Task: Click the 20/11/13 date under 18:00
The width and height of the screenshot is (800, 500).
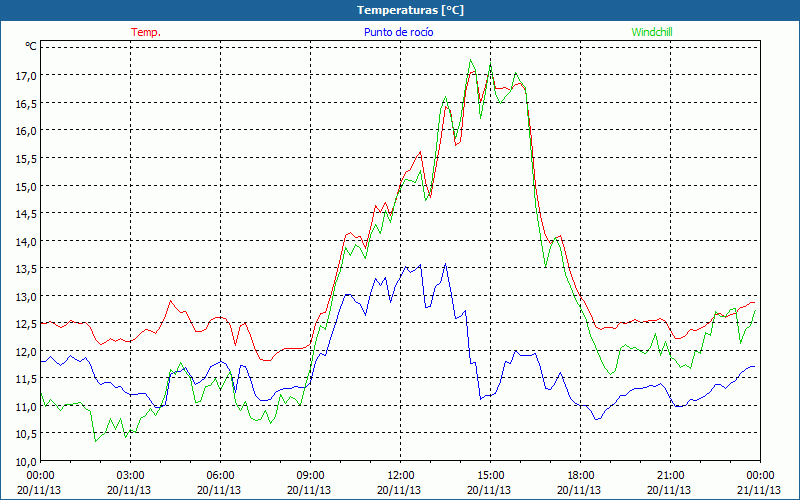Action: click(x=579, y=490)
